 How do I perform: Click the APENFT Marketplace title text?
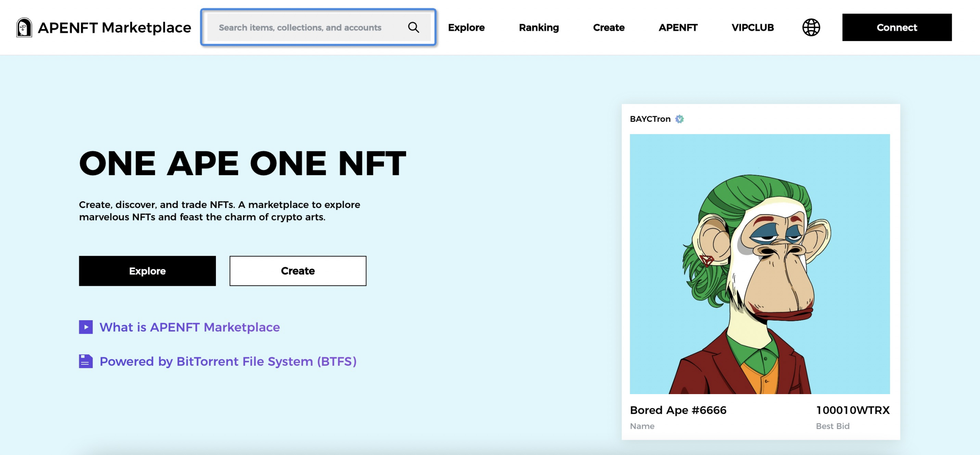pos(114,28)
